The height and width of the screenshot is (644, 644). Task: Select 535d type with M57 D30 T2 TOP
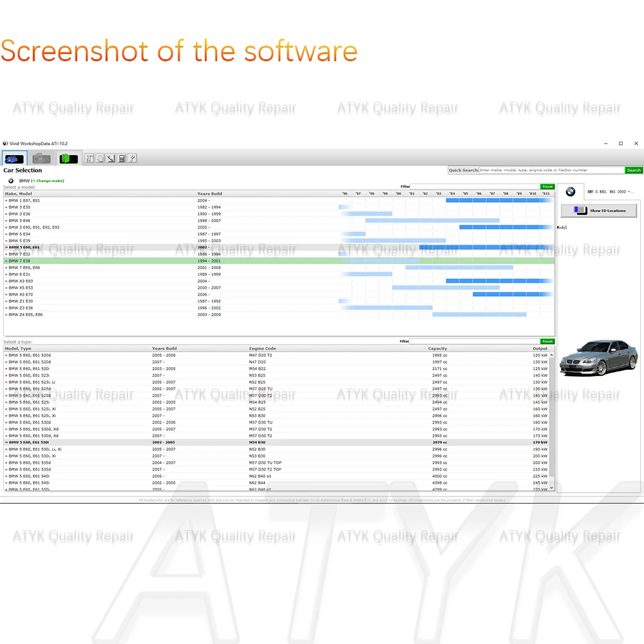276,469
